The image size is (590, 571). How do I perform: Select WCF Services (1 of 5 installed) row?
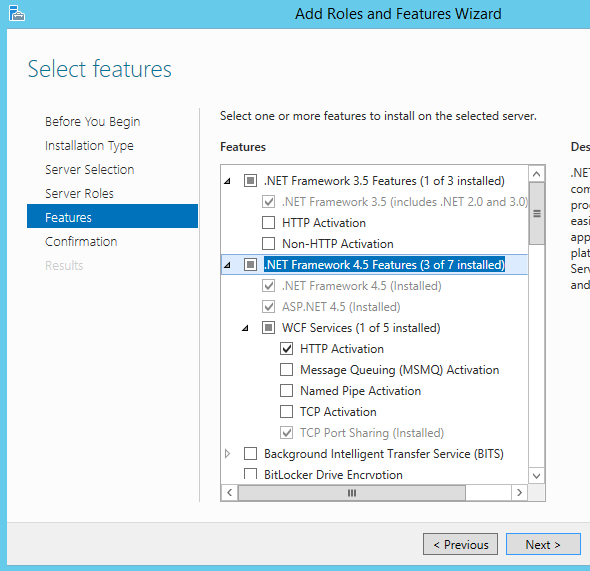click(361, 328)
